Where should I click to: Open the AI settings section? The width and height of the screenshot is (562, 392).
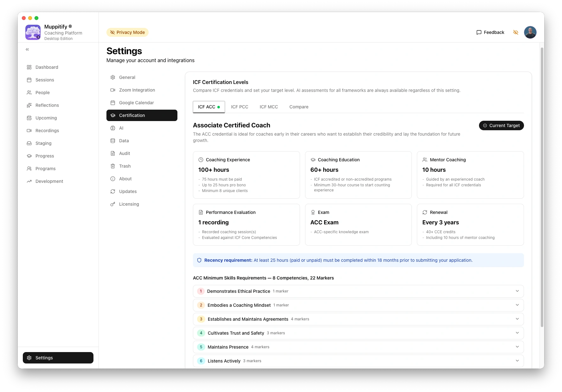point(121,128)
